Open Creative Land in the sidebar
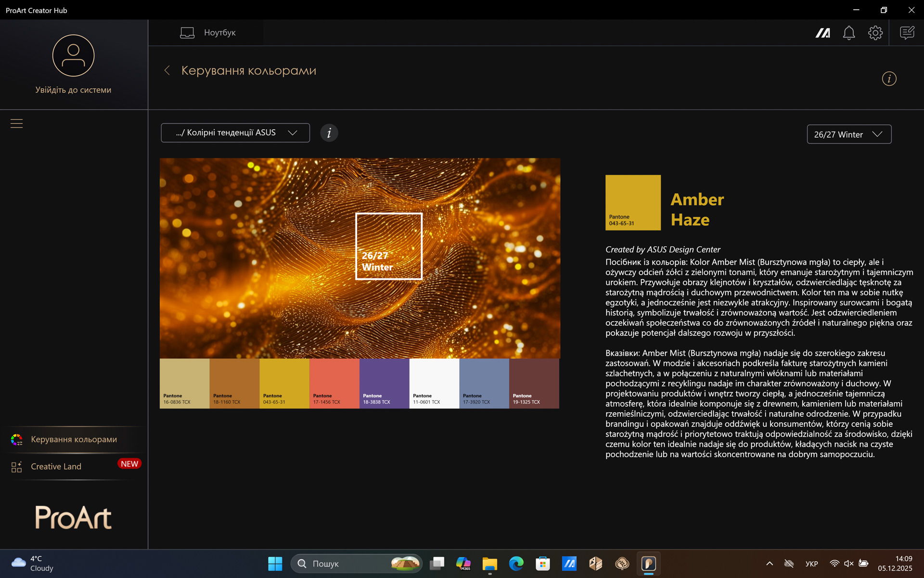The height and width of the screenshot is (578, 924). coord(74,467)
